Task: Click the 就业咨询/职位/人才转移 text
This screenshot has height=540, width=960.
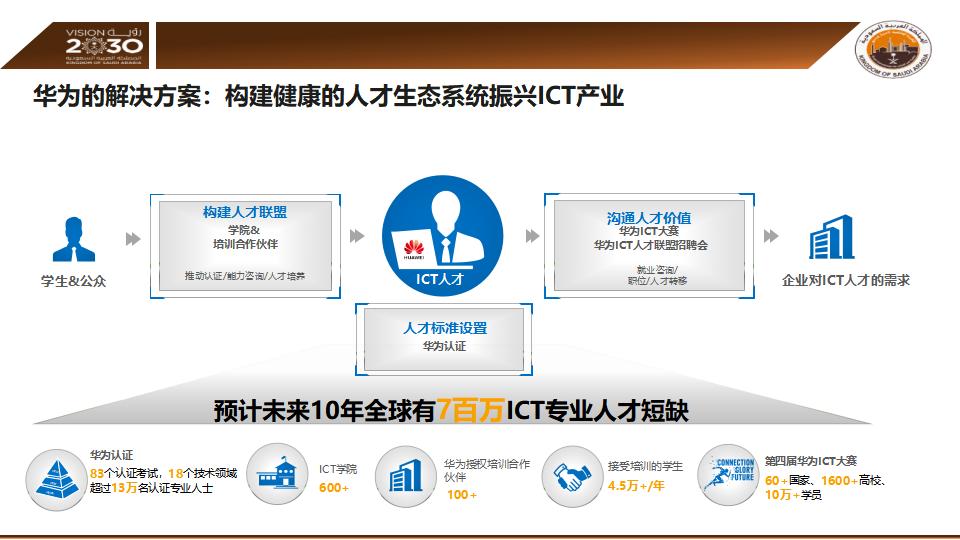Action: (x=658, y=275)
